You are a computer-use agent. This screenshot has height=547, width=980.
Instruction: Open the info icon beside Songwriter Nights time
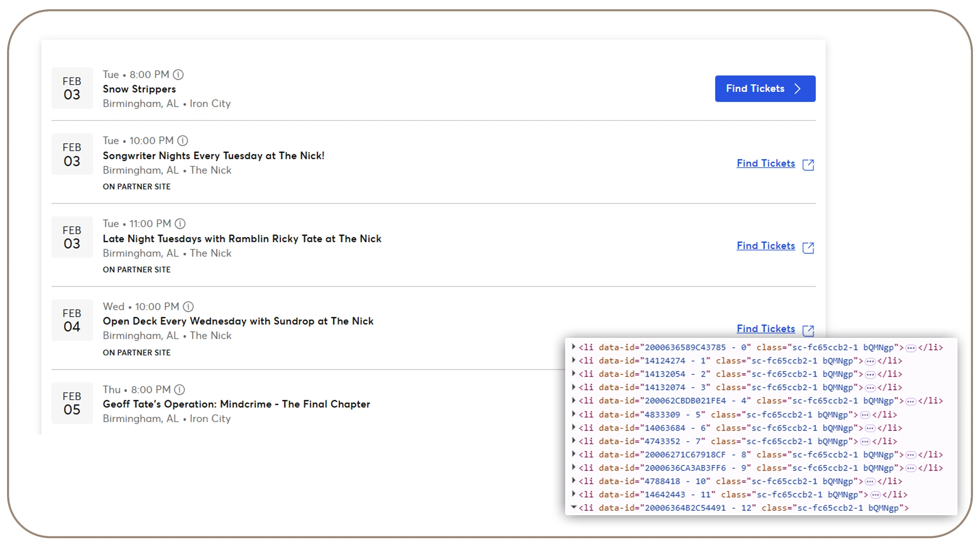pos(182,140)
